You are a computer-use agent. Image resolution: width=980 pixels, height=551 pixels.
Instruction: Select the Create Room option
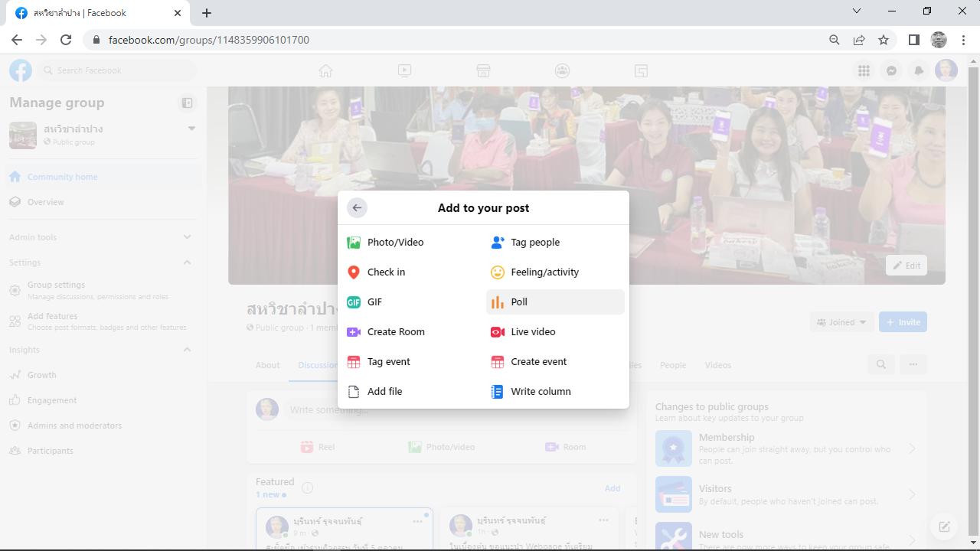[412, 332]
